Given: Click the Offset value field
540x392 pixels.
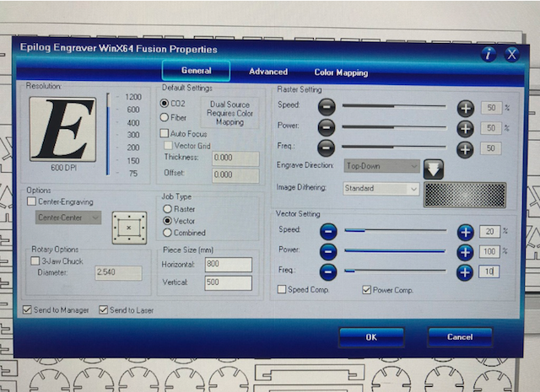Looking at the screenshot, I should point(235,175).
